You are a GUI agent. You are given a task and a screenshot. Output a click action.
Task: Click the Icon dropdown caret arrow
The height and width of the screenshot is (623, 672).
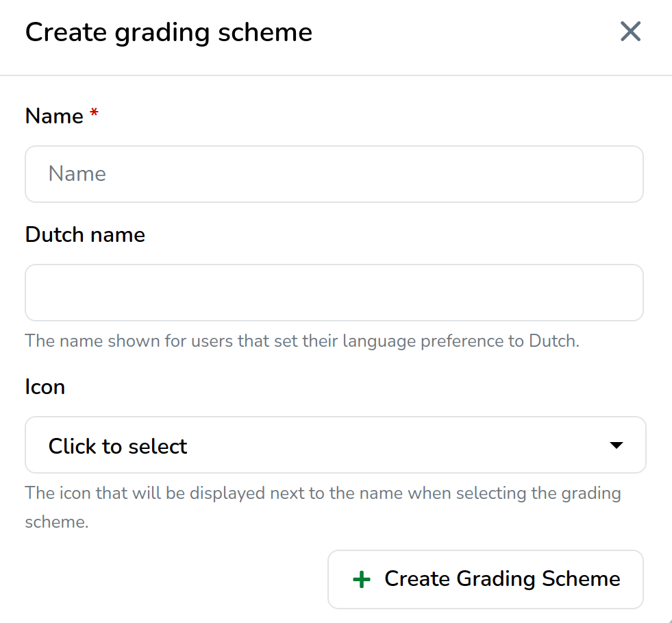click(x=616, y=445)
